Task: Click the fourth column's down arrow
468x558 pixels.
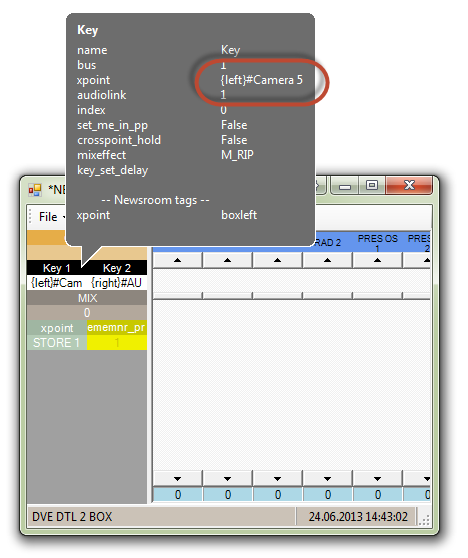Action: point(327,479)
